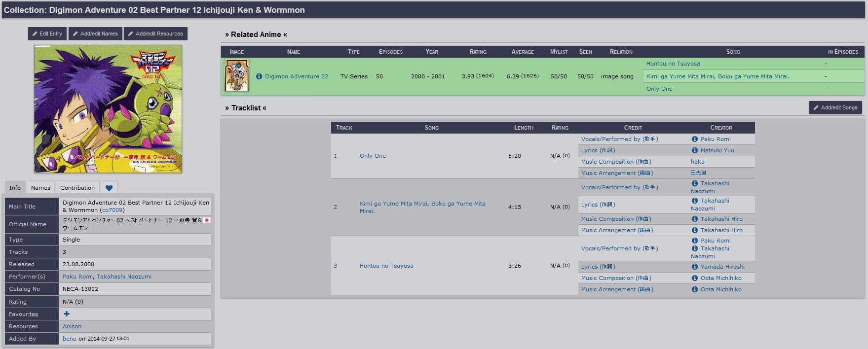Viewport: 868px width, 349px height.
Task: Click Add/edit Songs button
Action: (835, 107)
